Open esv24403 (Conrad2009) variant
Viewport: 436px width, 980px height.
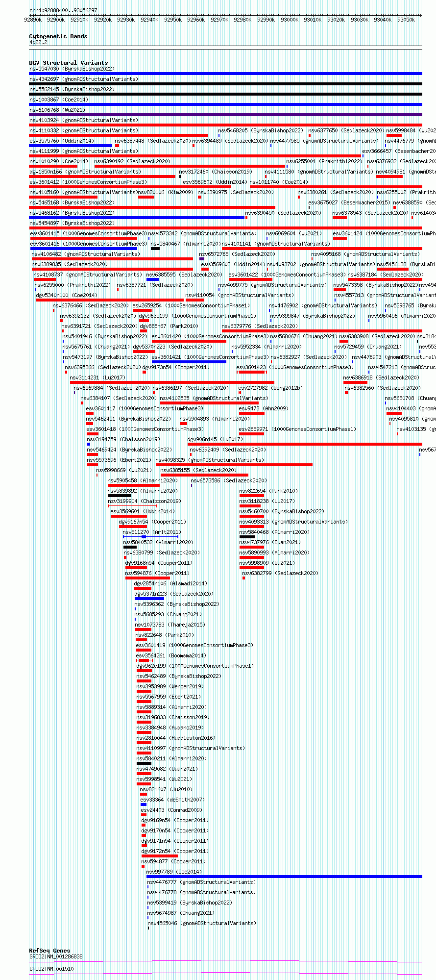pos(171,810)
